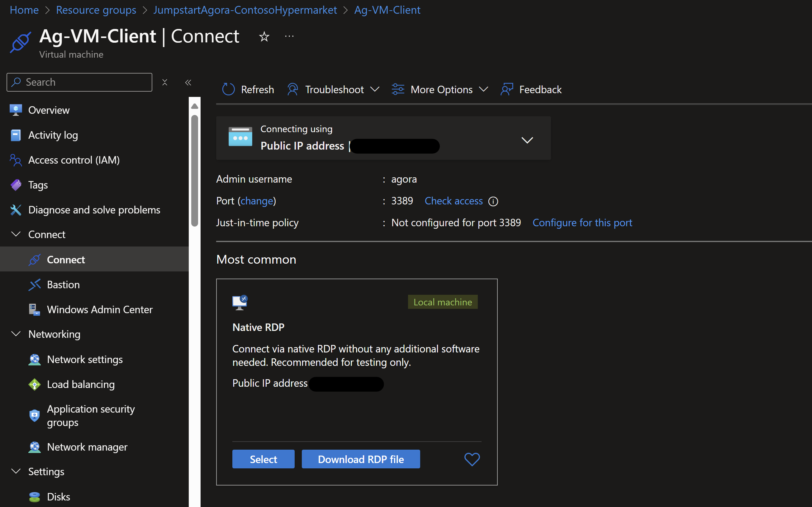Screen dimensions: 812x507
Task: Select the highlighted Connect menu item
Action: point(94,260)
